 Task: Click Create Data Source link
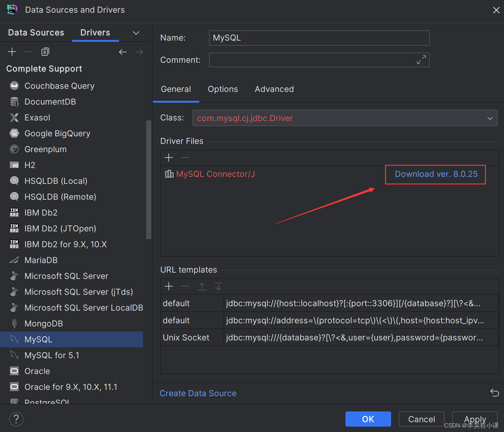[x=198, y=393]
